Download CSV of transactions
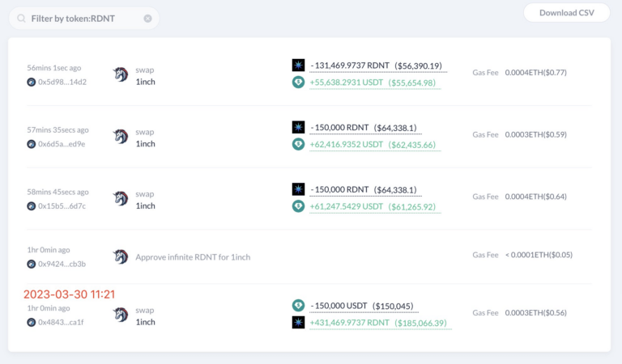 pos(566,13)
